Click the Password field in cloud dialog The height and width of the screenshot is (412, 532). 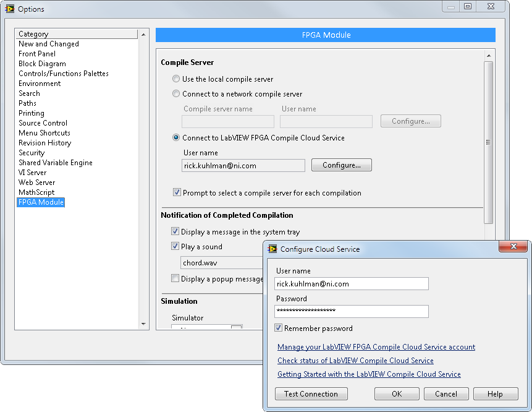pyautogui.click(x=351, y=311)
